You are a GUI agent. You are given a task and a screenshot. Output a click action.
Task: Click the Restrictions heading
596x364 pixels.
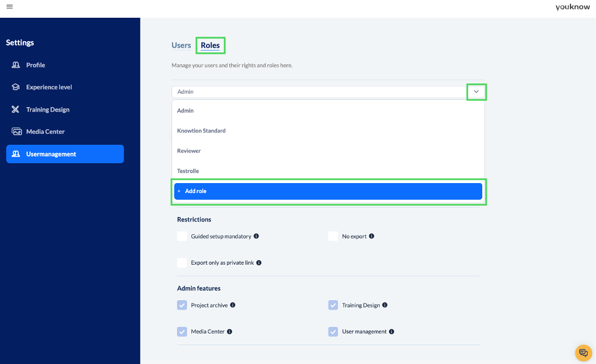coord(194,219)
